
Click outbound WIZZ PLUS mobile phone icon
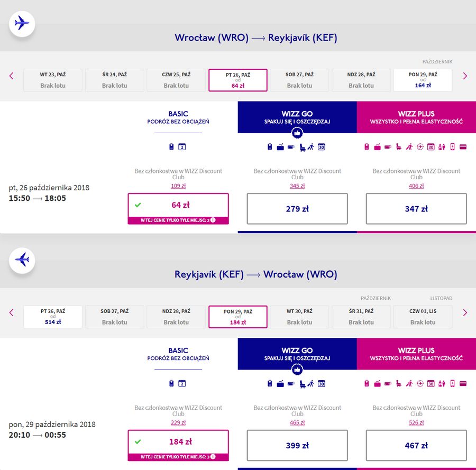coord(452,147)
